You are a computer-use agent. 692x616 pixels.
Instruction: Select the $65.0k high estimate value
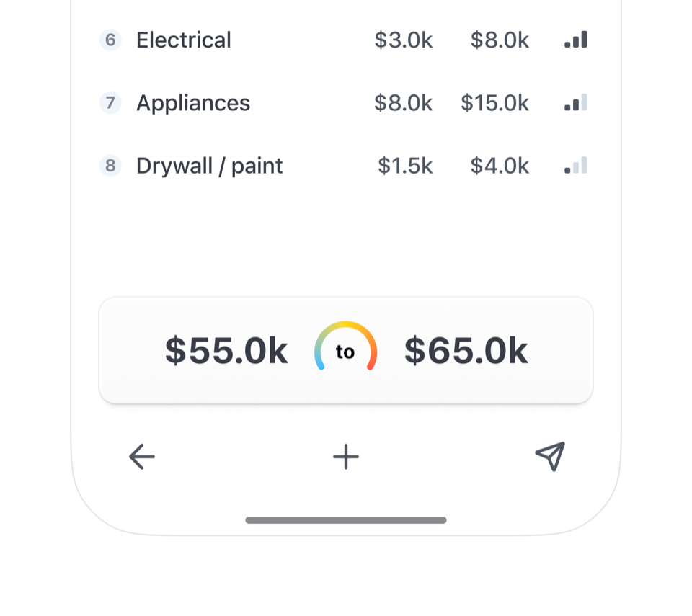click(x=466, y=351)
